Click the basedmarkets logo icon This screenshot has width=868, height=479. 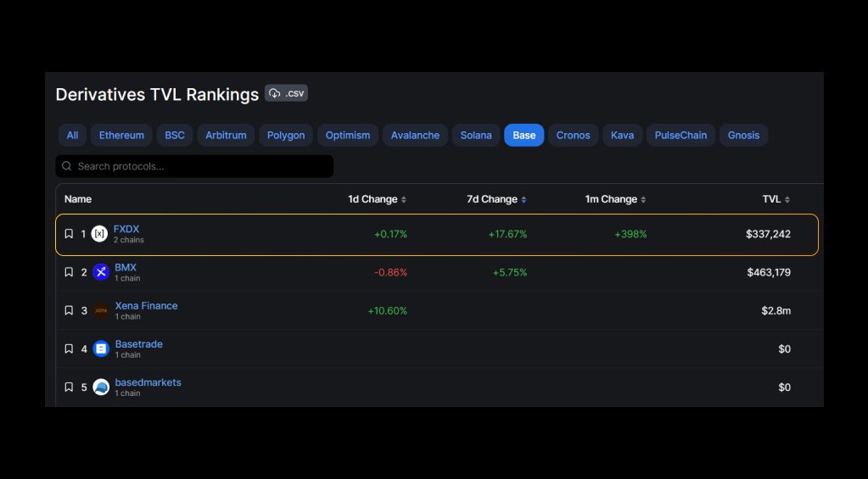click(101, 387)
